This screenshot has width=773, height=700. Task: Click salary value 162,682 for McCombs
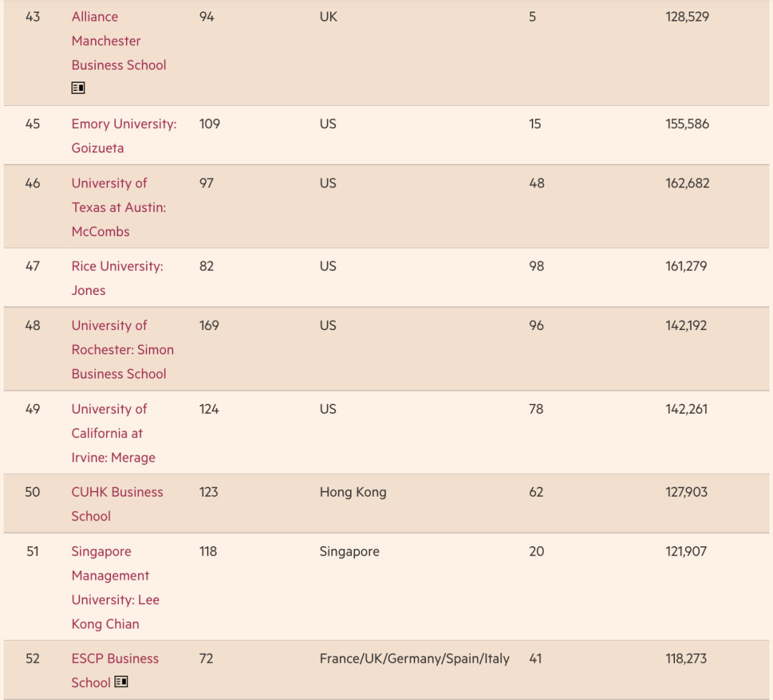[x=687, y=183]
